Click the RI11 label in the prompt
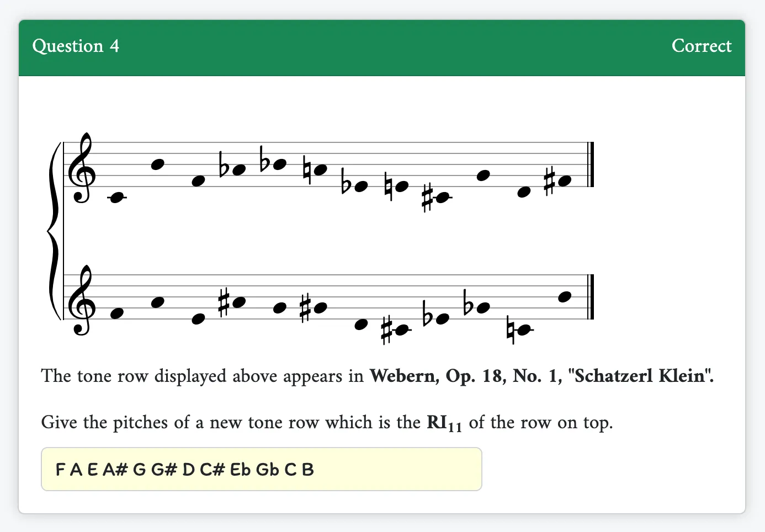This screenshot has height=532, width=765. click(444, 423)
